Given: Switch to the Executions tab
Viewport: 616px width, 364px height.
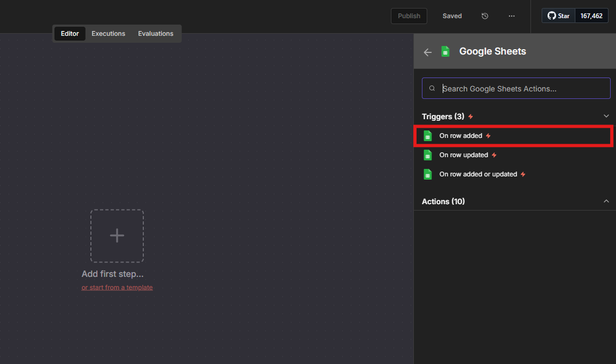Looking at the screenshot, I should pos(108,34).
